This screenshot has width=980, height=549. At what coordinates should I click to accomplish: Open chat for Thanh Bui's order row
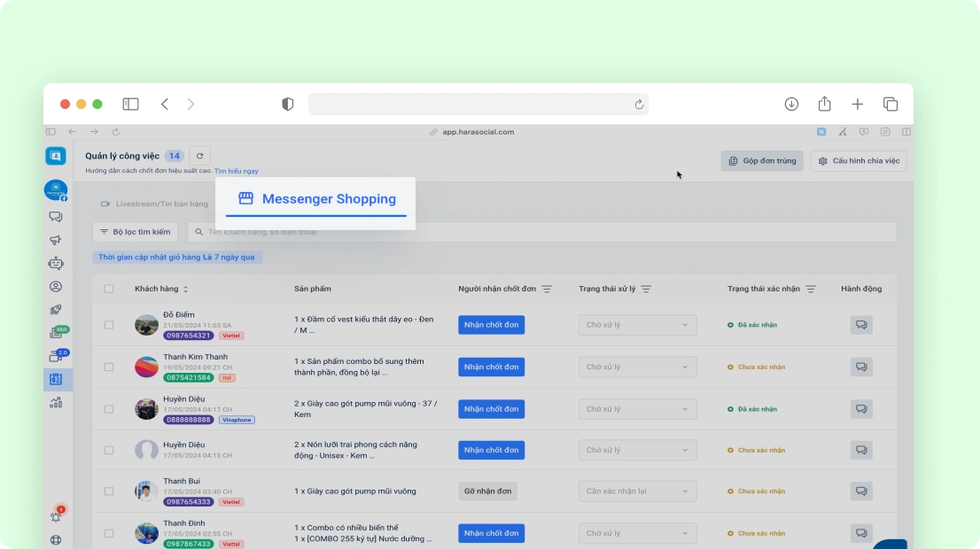pos(861,491)
